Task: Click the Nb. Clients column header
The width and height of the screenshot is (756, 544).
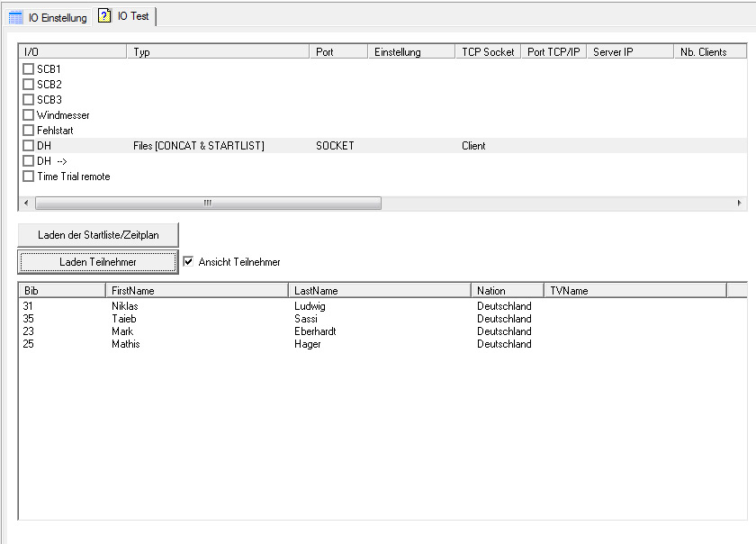Action: (710, 51)
